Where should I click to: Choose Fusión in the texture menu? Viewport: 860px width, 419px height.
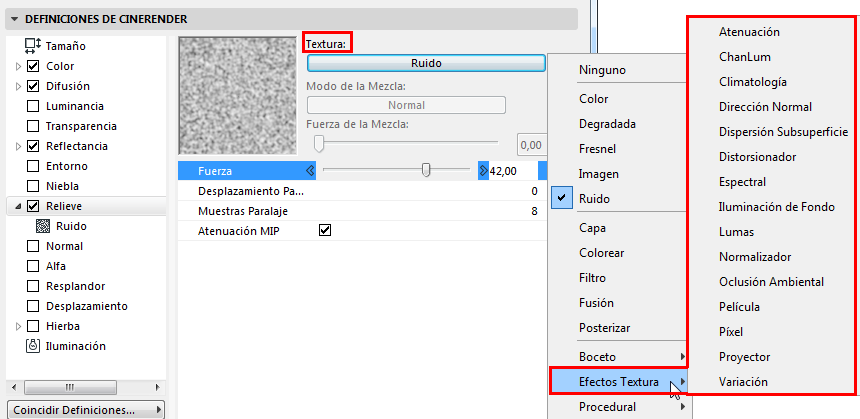(x=596, y=303)
